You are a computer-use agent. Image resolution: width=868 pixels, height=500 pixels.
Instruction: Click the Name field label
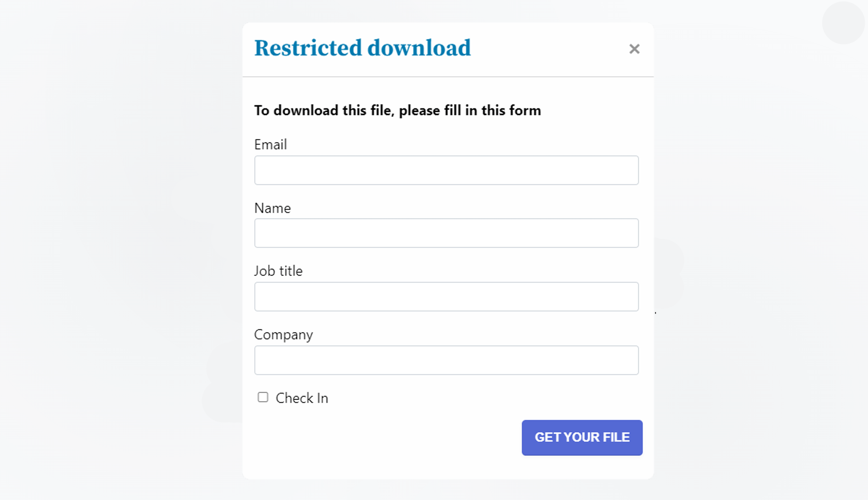(273, 209)
